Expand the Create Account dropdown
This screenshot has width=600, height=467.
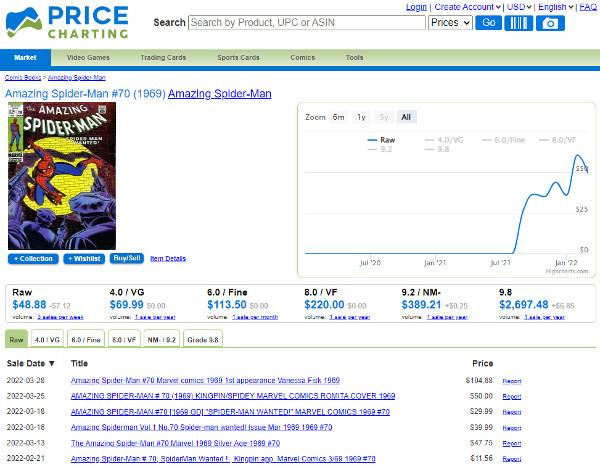[467, 7]
